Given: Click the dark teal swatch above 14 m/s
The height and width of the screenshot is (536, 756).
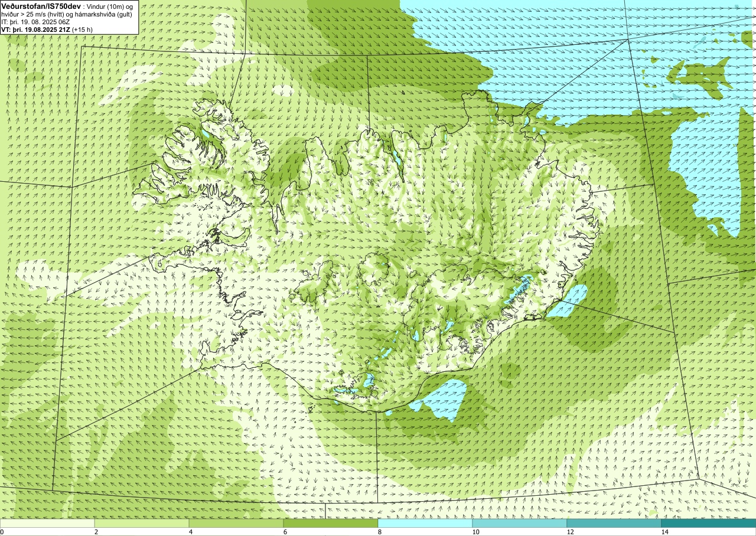Looking at the screenshot, I should pyautogui.click(x=709, y=523).
